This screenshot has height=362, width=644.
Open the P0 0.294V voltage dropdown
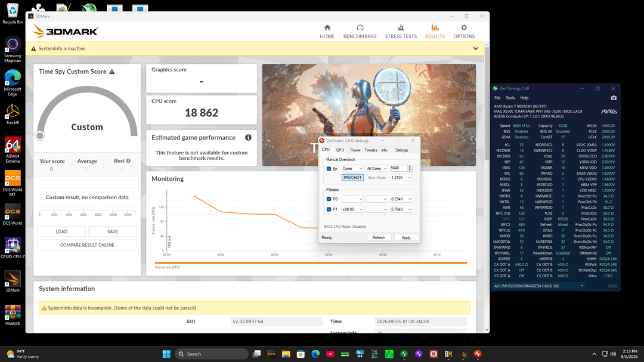(x=401, y=199)
